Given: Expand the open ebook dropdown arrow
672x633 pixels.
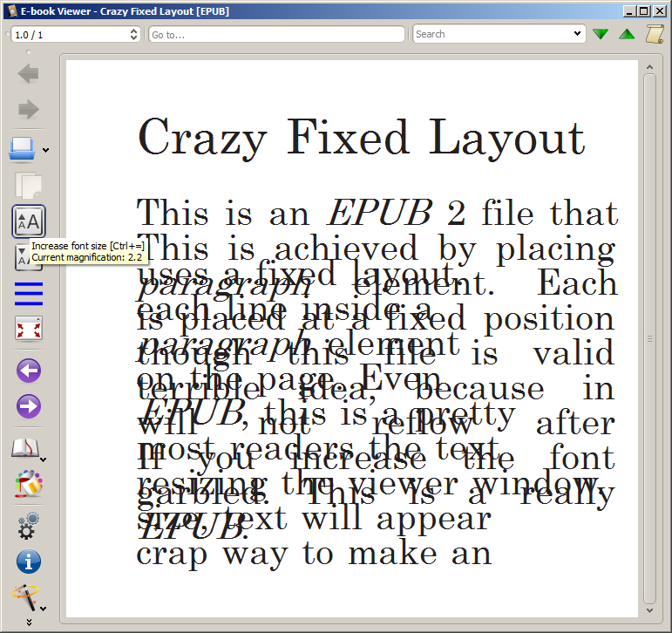Looking at the screenshot, I should (x=45, y=150).
